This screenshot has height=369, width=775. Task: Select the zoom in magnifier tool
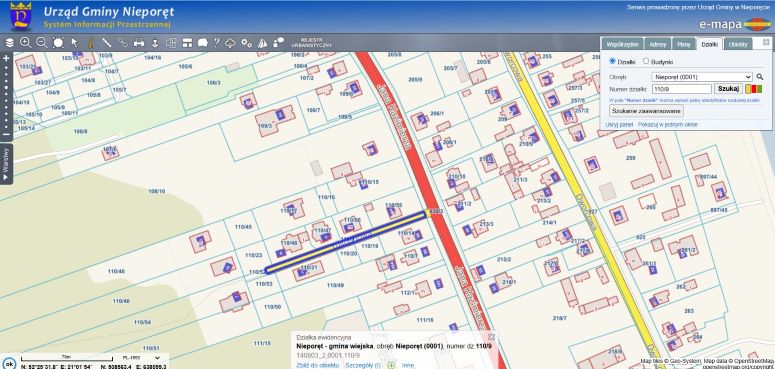click(x=26, y=43)
